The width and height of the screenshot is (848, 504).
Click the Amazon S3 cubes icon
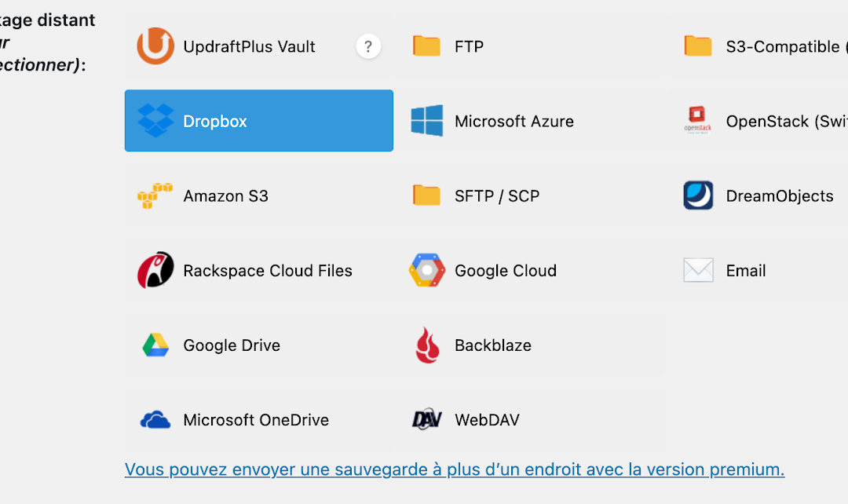[155, 196]
